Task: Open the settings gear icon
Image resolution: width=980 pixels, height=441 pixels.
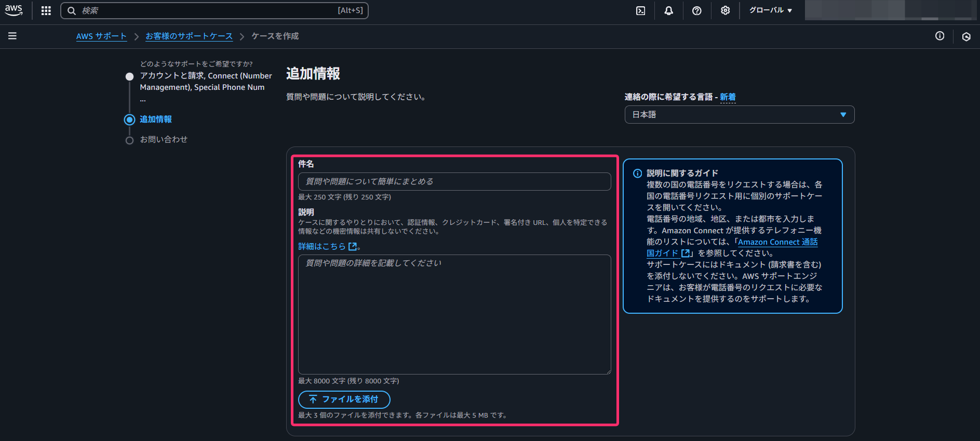Action: 726,10
